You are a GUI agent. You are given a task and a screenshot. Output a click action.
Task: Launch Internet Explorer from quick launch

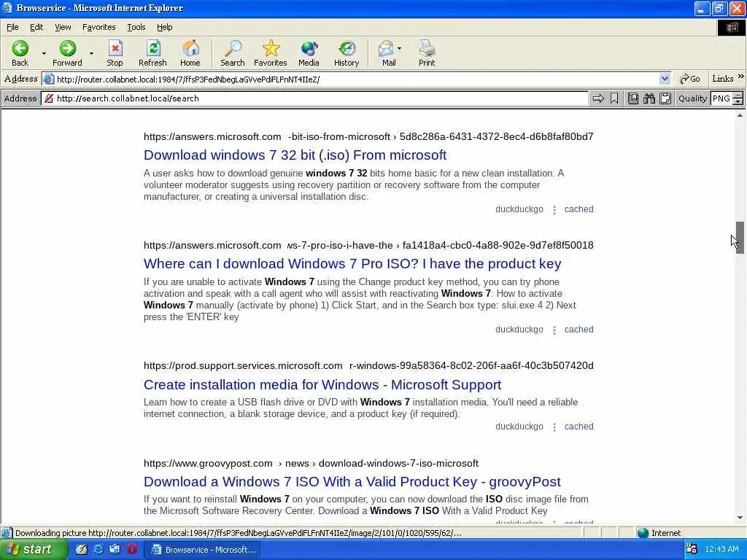pos(98,550)
